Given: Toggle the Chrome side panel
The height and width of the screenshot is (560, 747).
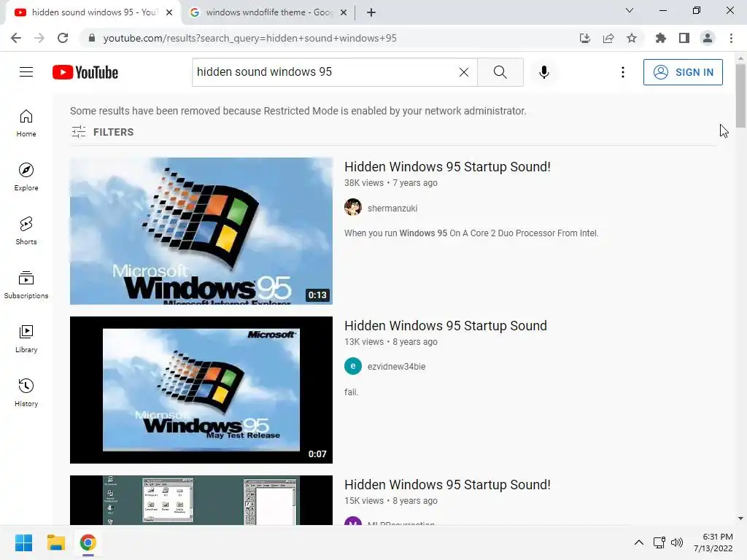Looking at the screenshot, I should coord(684,38).
